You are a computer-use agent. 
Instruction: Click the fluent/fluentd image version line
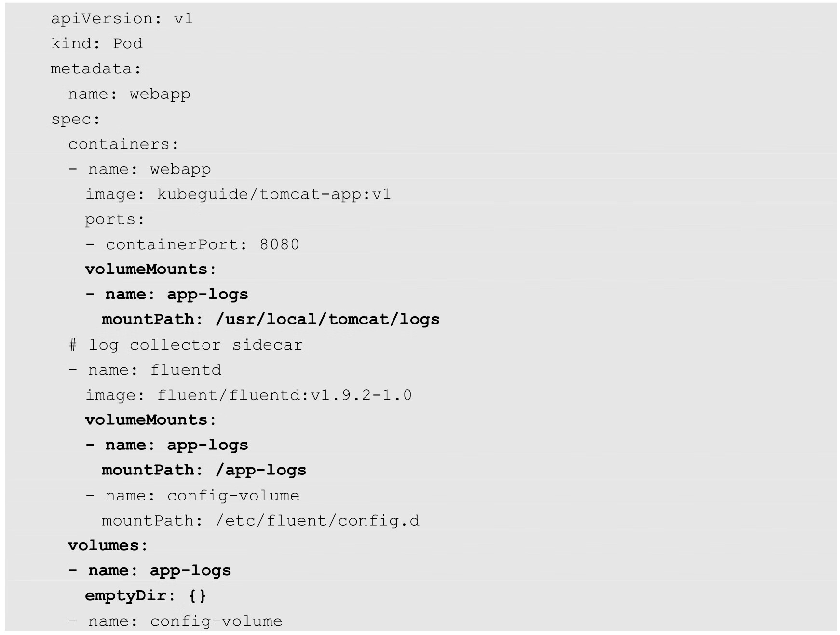coord(248,395)
